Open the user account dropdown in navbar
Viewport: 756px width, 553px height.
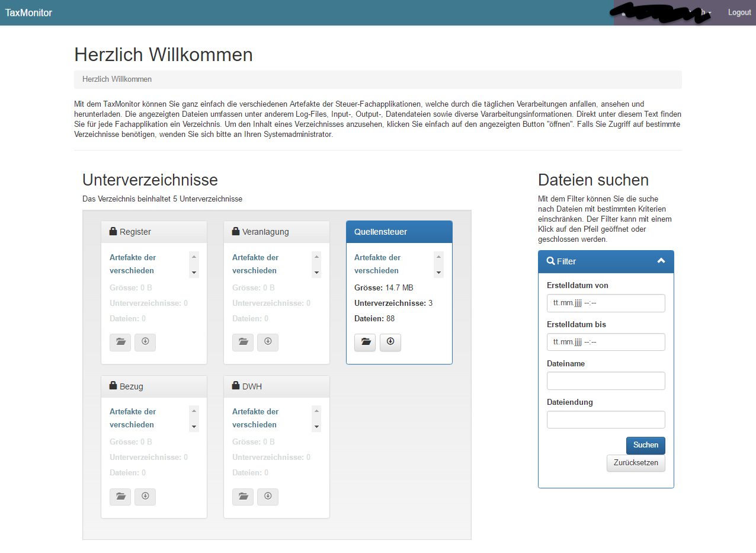pyautogui.click(x=664, y=12)
